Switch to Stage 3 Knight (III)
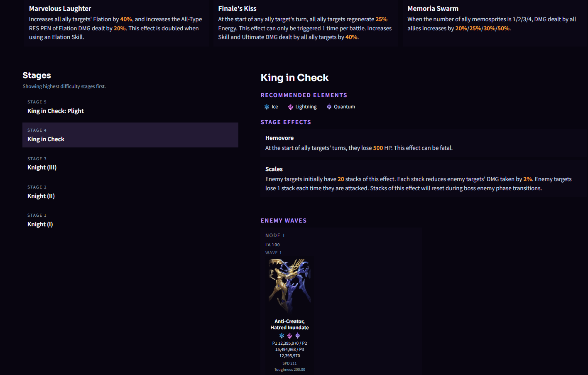This screenshot has width=588, height=375. [130, 163]
